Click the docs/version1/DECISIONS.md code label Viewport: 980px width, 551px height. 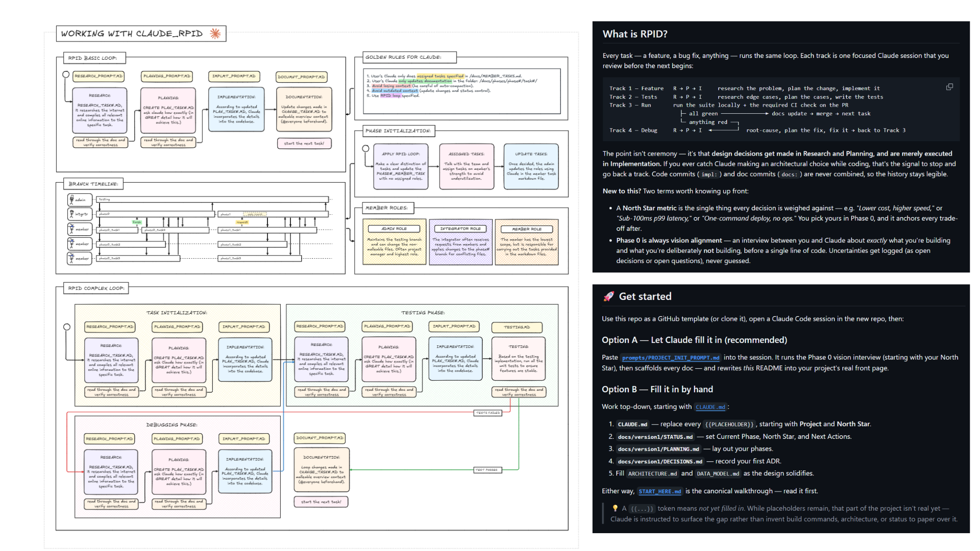tap(660, 462)
